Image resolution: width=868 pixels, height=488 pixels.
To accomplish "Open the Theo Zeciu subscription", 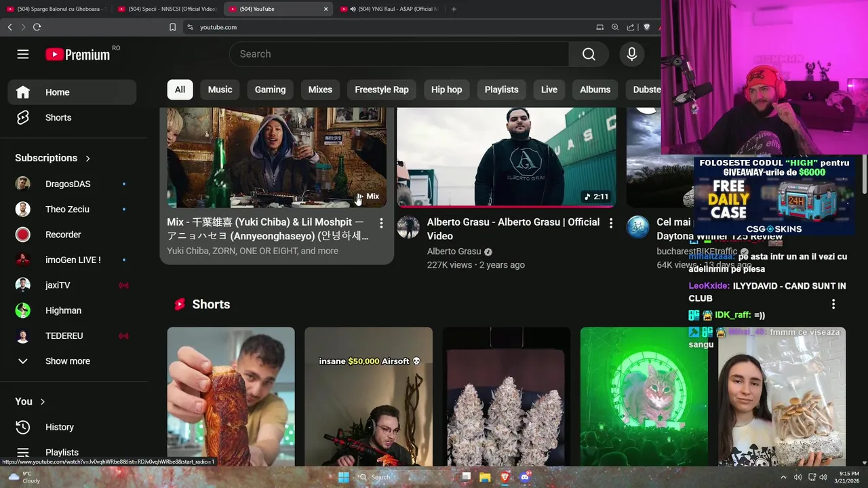I will (x=72, y=209).
